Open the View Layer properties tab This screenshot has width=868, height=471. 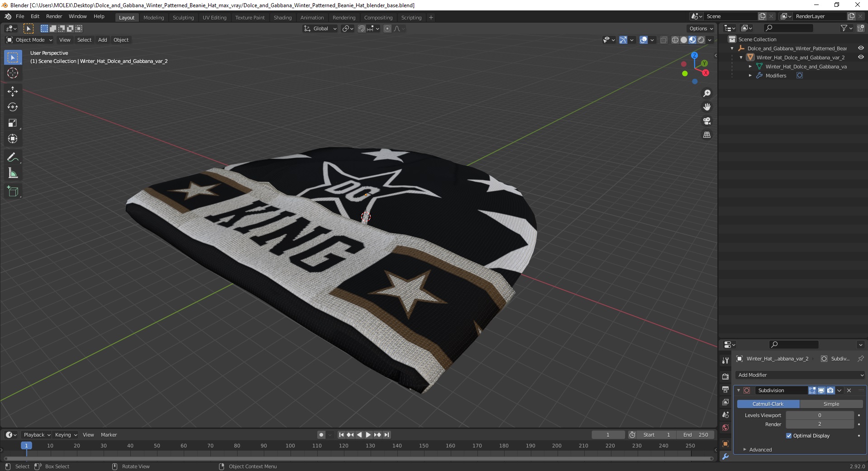pyautogui.click(x=725, y=402)
